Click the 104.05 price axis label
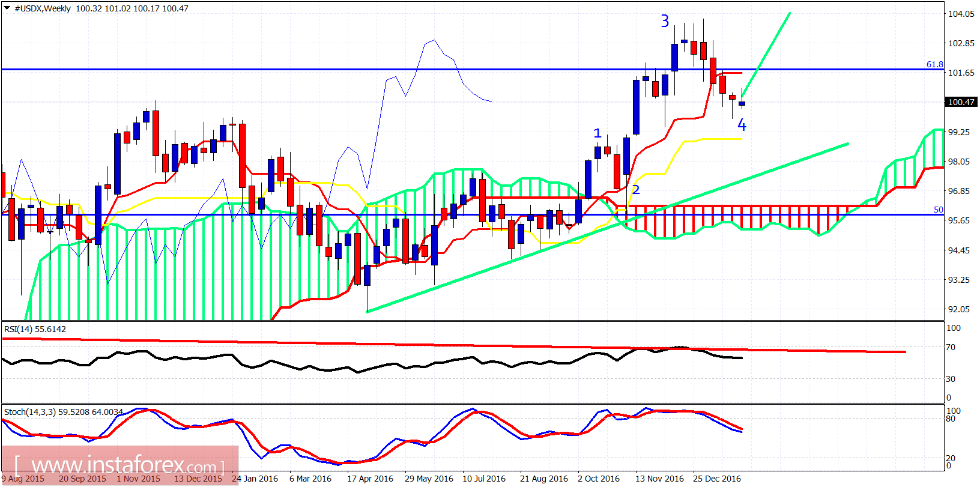Image resolution: width=980 pixels, height=487 pixels. coord(961,14)
